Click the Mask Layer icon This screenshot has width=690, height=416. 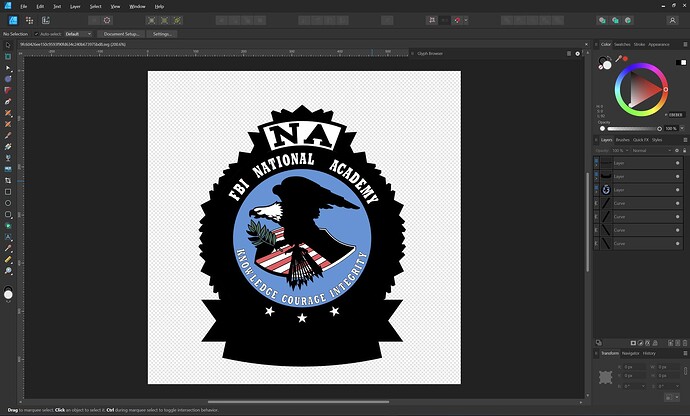(x=633, y=342)
